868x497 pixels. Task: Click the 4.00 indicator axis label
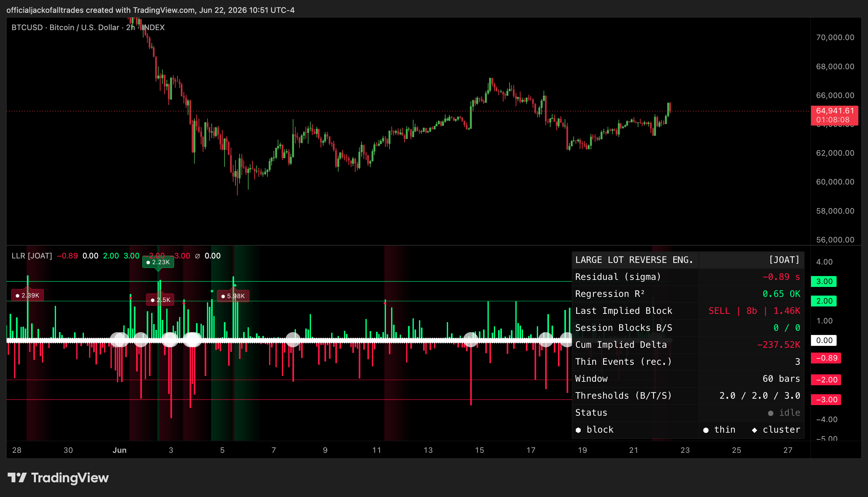click(x=824, y=262)
